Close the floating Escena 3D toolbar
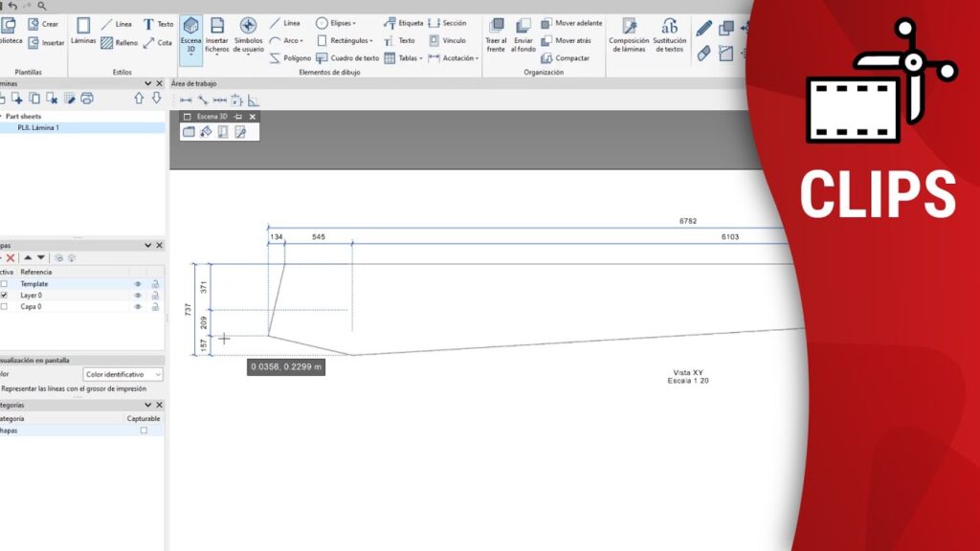Screen dimensions: 980x551 (x=253, y=117)
